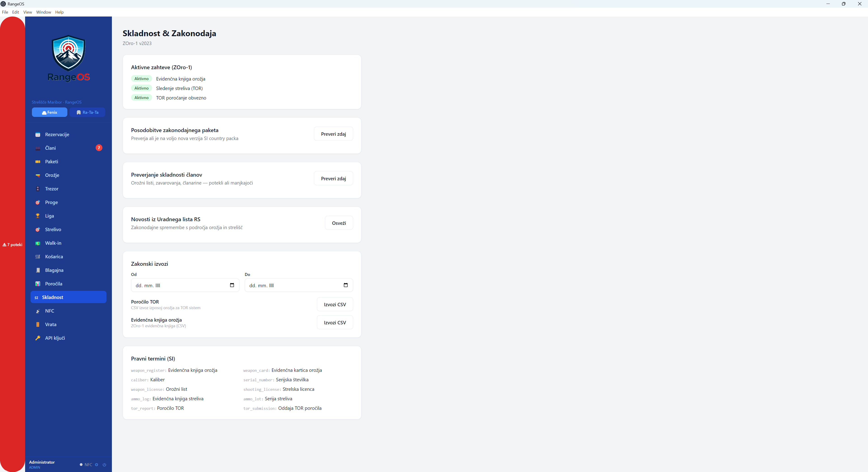Open the Blagajna section
The image size is (868, 472).
point(68,270)
